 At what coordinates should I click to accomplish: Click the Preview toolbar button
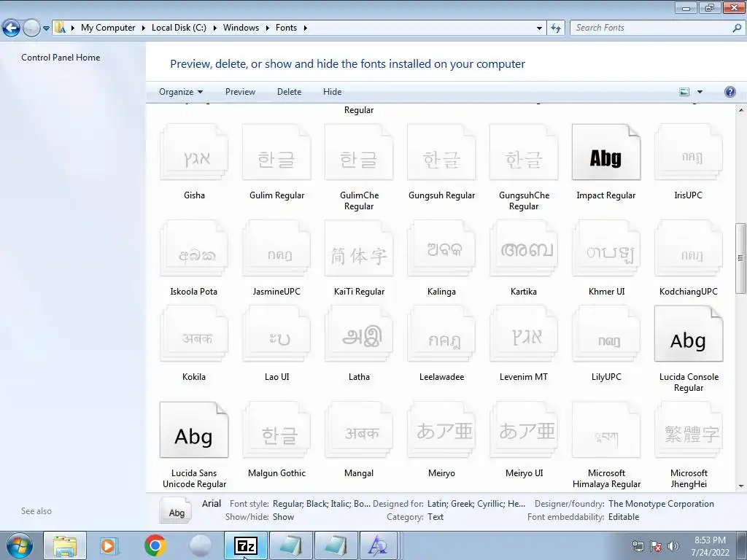click(x=240, y=92)
